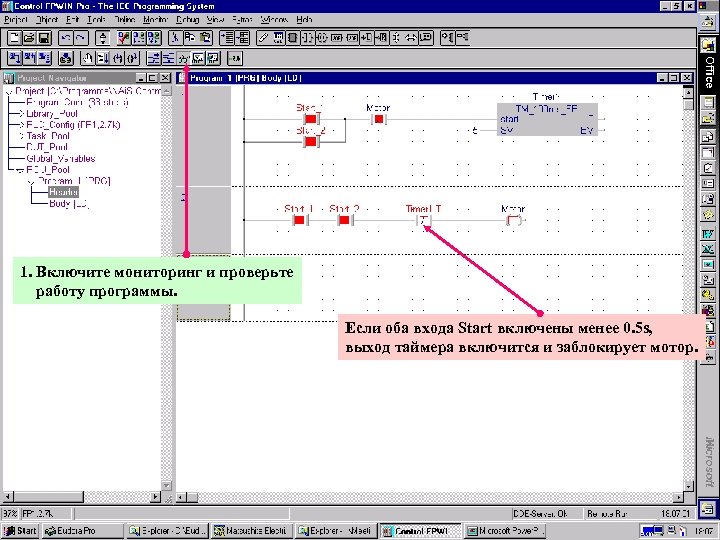
Task: Cut the selection with the scissors icon
Action: click(x=174, y=38)
